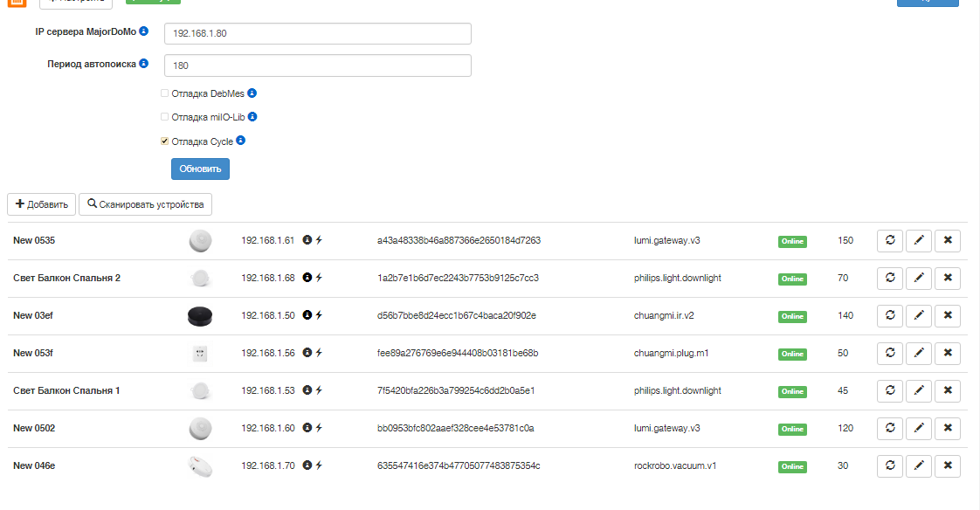
Task: Delete the Свет Балкон Спальня 1 device
Action: coord(948,390)
